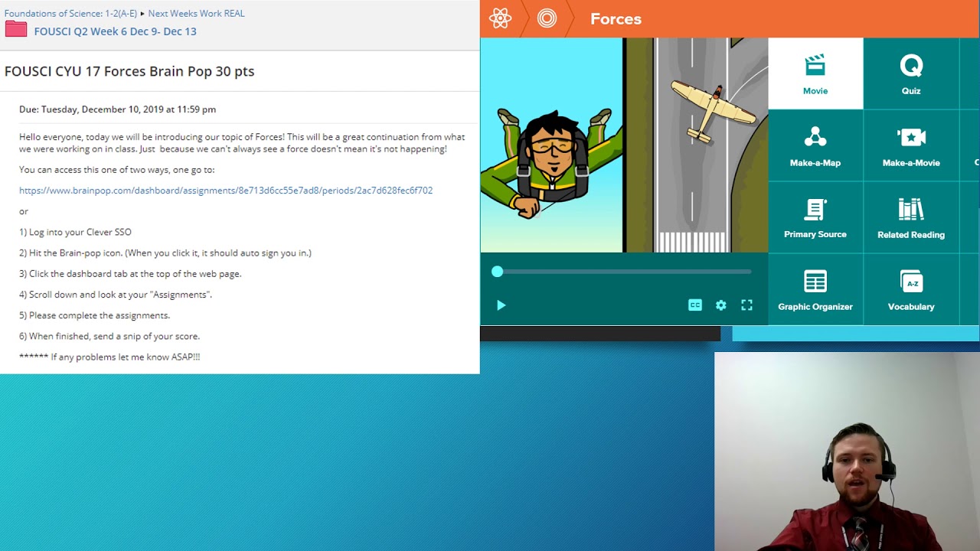Open the Primary Source tile
Screen dimensions: 980x551
(815, 217)
